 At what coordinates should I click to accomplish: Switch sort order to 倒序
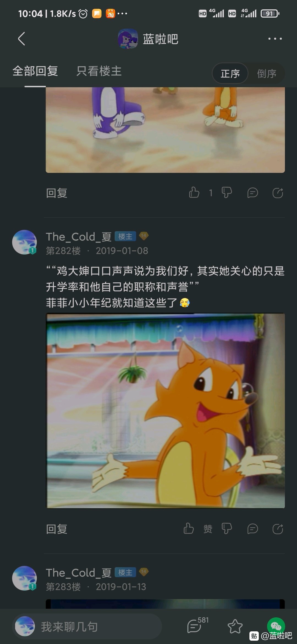click(266, 73)
